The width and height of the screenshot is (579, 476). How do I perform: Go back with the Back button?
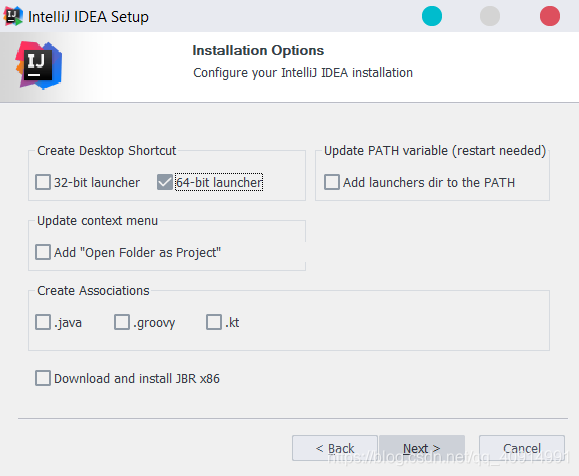[335, 448]
